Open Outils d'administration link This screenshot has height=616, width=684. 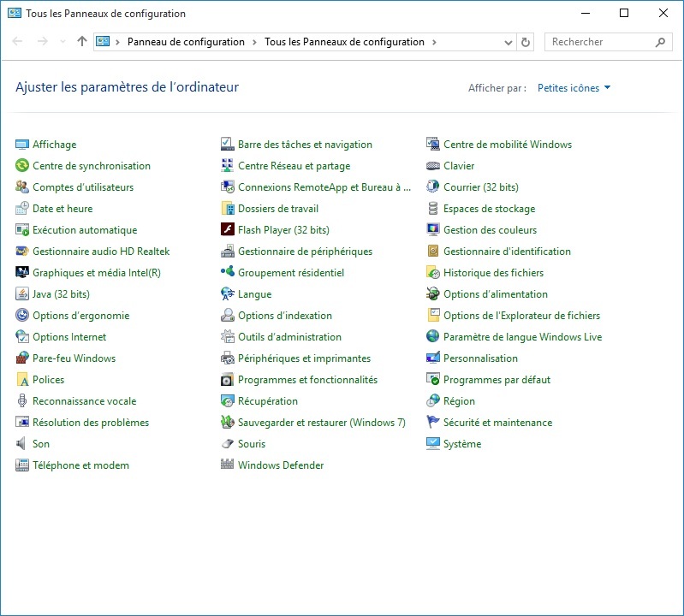tap(289, 336)
